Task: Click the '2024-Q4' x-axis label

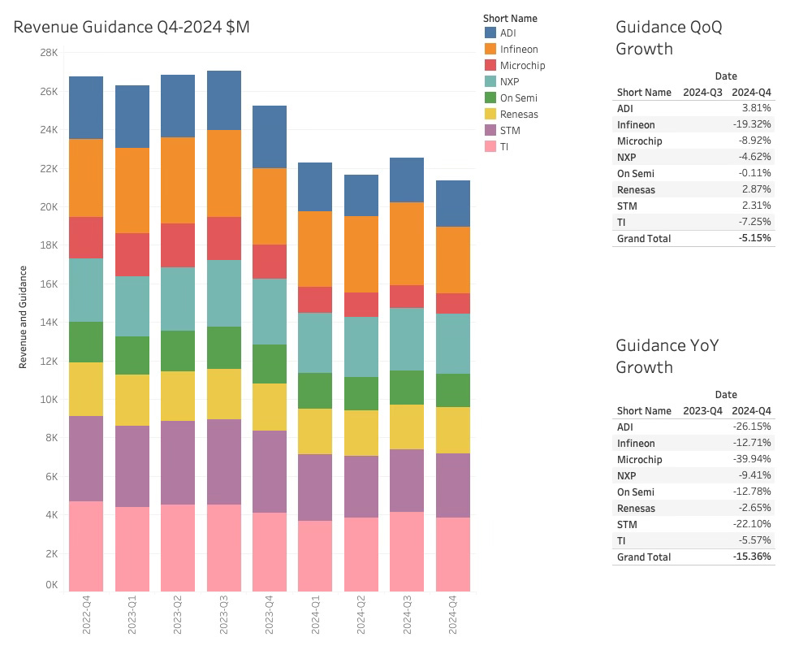Action: [x=452, y=615]
